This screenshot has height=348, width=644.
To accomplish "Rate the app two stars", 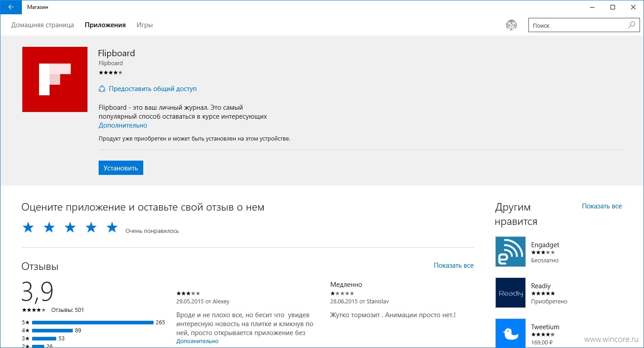I will 49,228.
